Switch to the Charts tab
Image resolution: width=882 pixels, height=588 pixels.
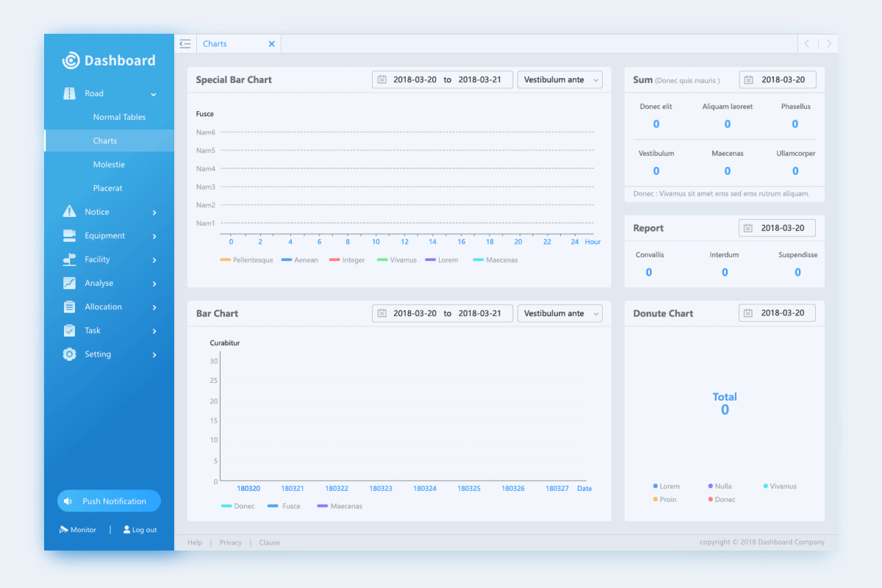tap(215, 43)
